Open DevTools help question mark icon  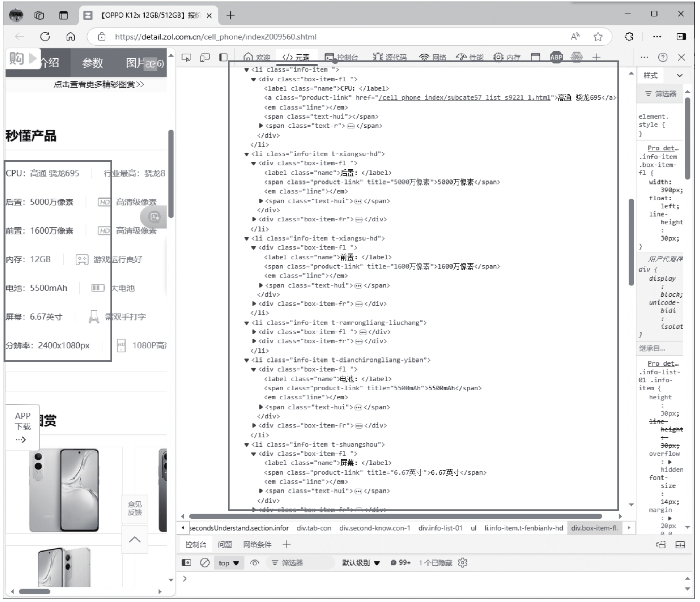(x=662, y=58)
